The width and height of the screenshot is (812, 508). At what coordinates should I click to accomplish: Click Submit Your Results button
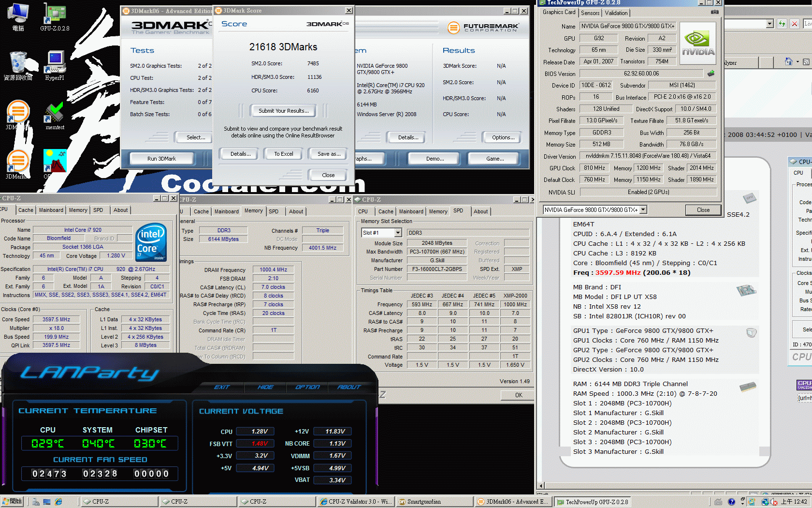[x=283, y=111]
